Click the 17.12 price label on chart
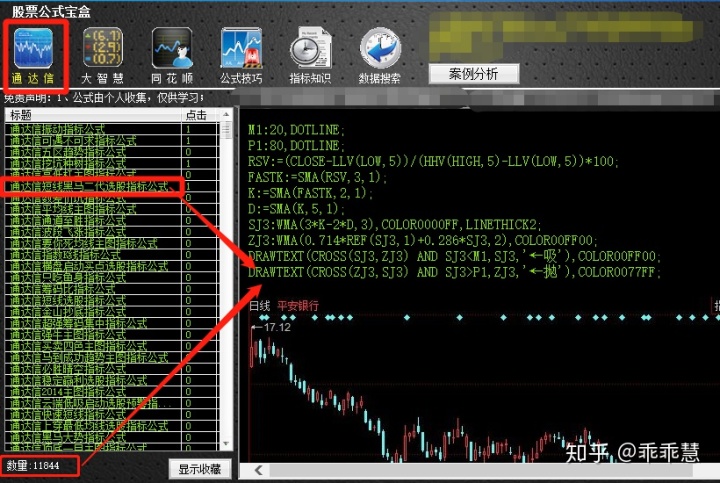 pos(277,327)
